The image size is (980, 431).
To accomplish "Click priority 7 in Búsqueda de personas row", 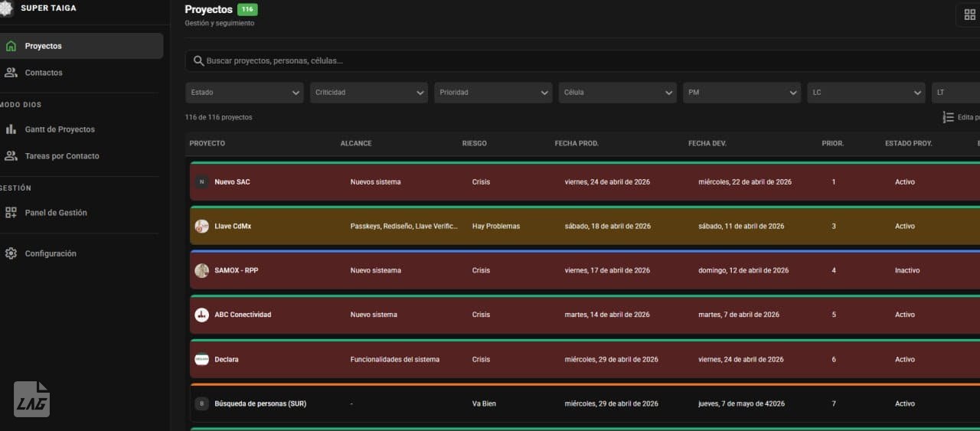I will (x=834, y=403).
